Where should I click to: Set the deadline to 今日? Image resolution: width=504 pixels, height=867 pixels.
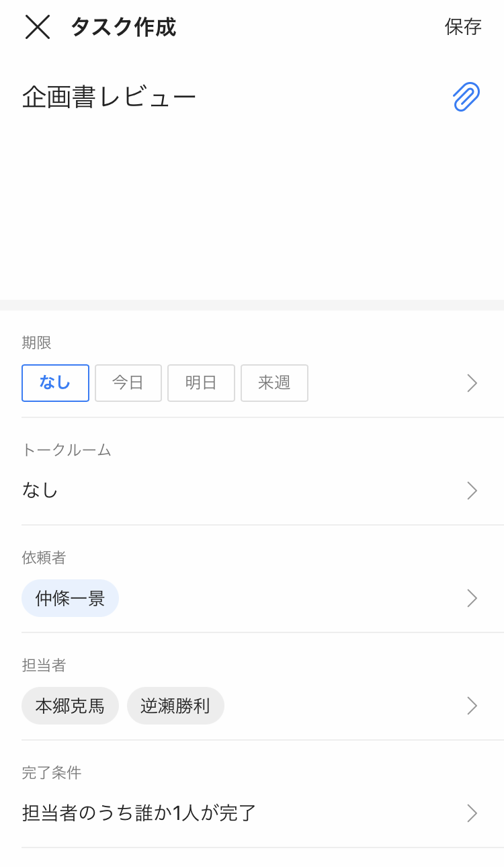point(128,383)
